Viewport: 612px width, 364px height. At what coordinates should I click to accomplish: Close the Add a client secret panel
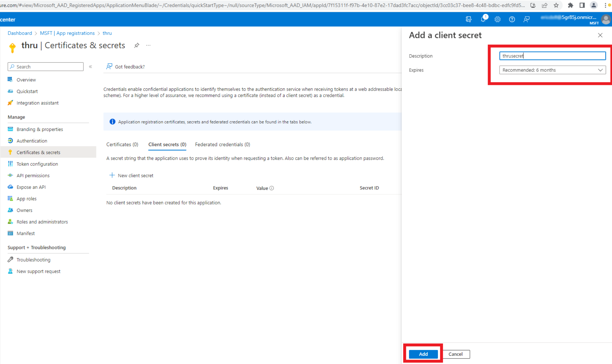pos(600,35)
